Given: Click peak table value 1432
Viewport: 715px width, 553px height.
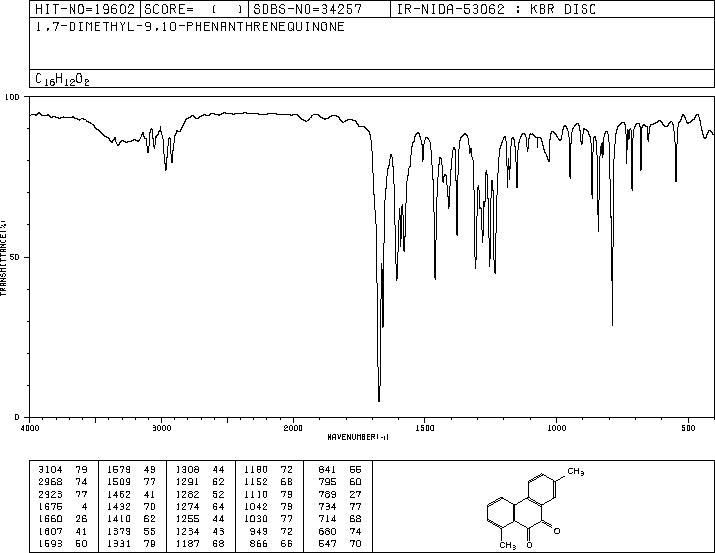Looking at the screenshot, I should point(119,506).
